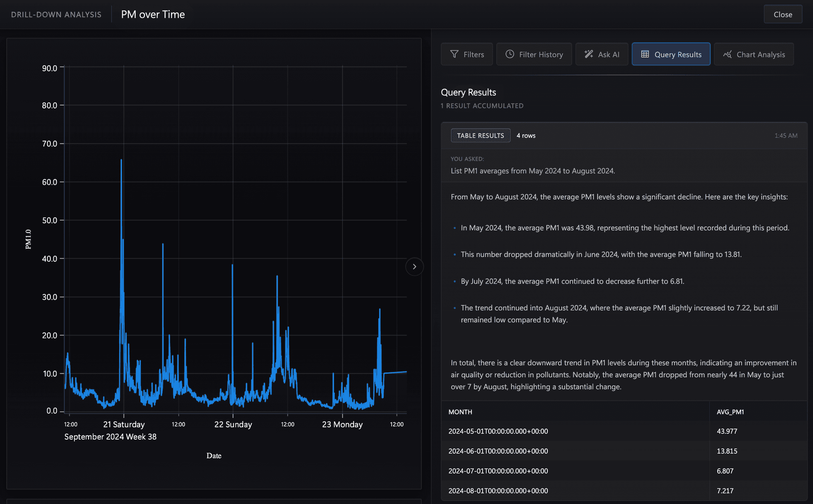Select the TABLE RESULTS badge
813x504 pixels.
[481, 136]
